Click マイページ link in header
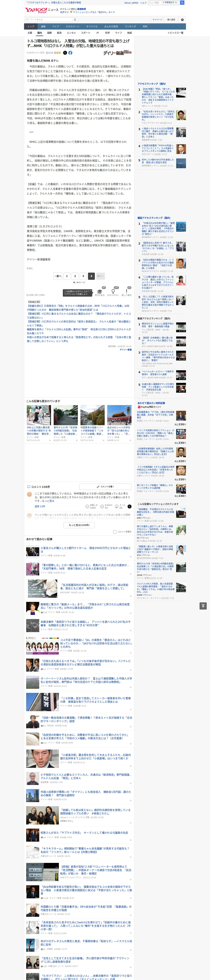This screenshot has width=210, height=980. pyautogui.click(x=157, y=20)
